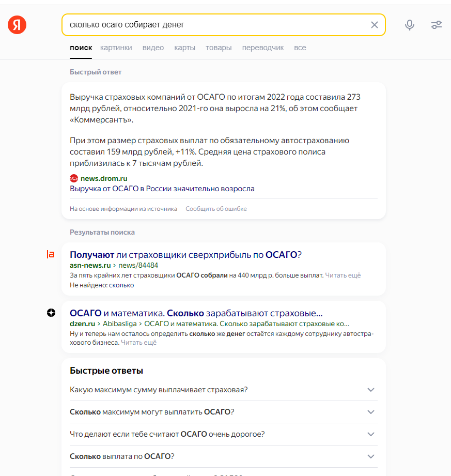Open Yandex home via red Я logo
The height and width of the screenshot is (476, 451).
coord(17,25)
